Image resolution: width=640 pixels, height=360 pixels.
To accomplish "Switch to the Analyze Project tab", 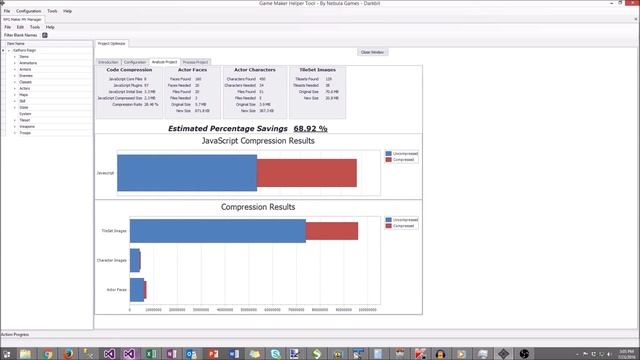I will click(164, 62).
